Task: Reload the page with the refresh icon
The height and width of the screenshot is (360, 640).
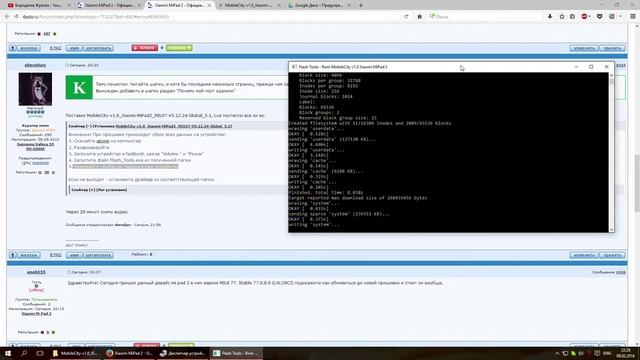Action: [x=406, y=17]
